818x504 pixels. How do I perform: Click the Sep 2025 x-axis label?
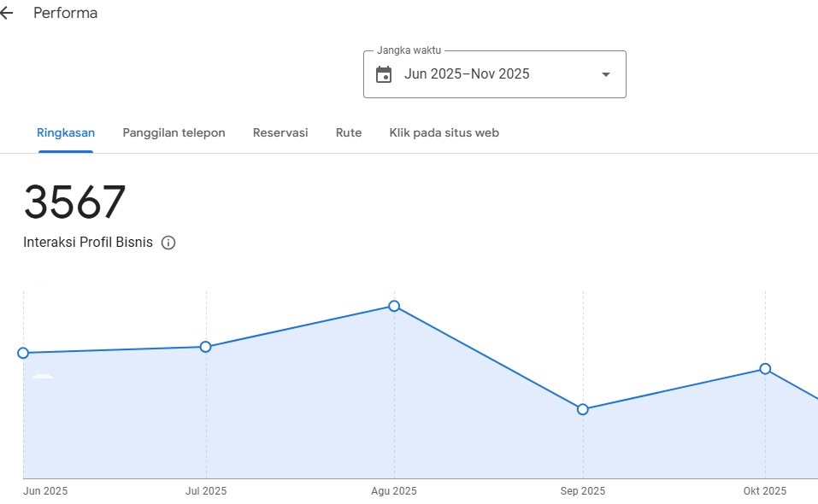(x=583, y=491)
